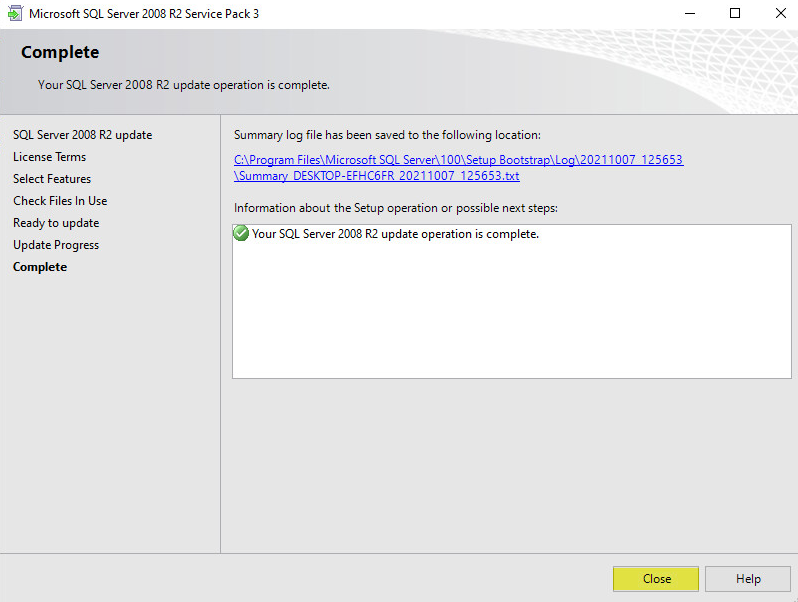
Task: Click header subtitle about update operation complete
Action: (x=184, y=84)
